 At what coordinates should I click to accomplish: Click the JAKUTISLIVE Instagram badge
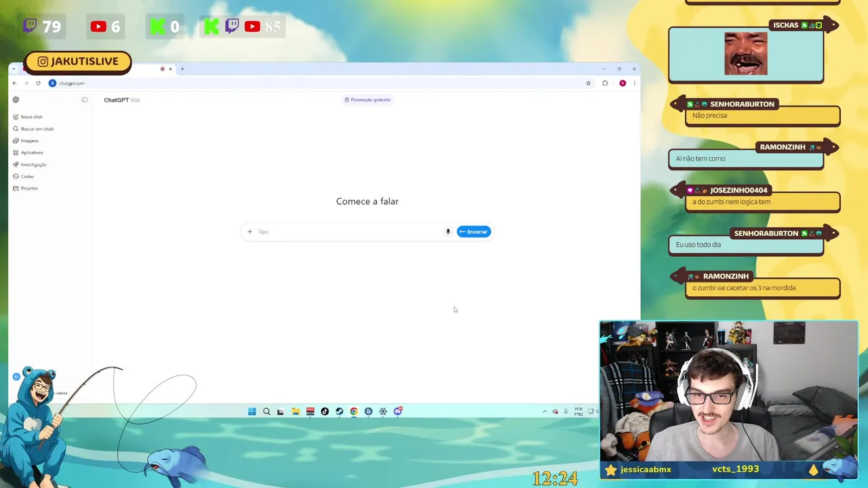(x=77, y=62)
